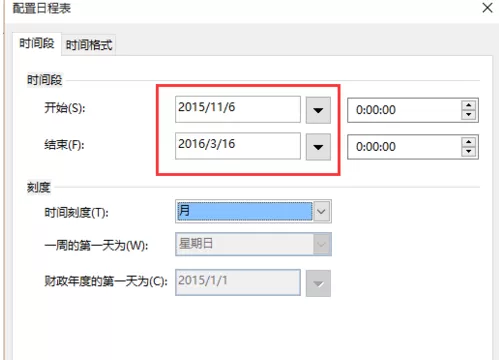Decrease the 开始 time with down spinner
Image resolution: width=499 pixels, height=360 pixels.
pyautogui.click(x=469, y=115)
